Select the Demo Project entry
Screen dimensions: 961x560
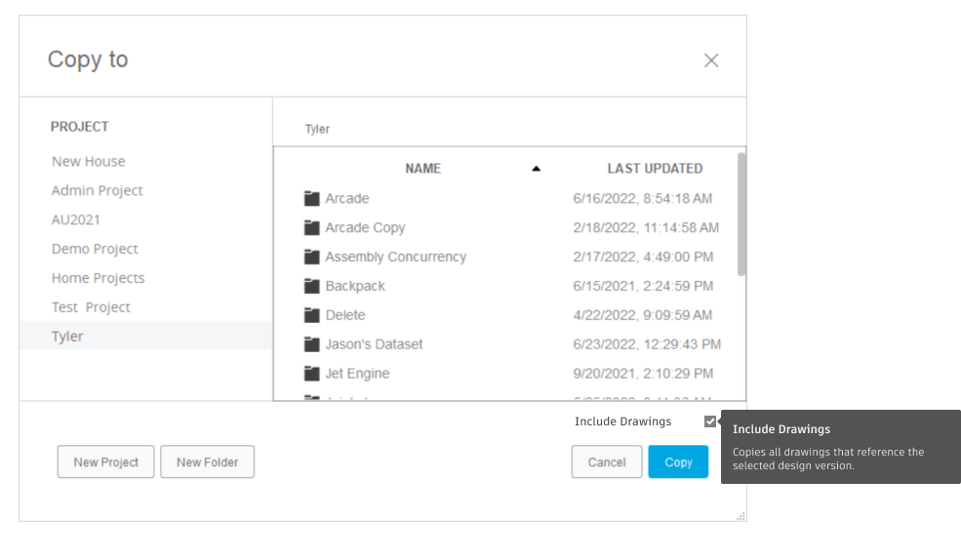pos(95,249)
